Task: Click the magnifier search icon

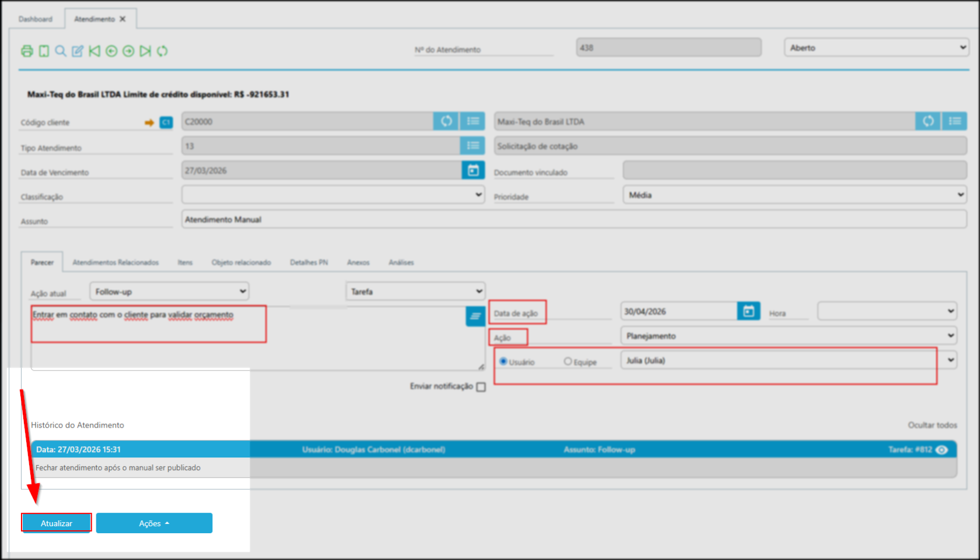Action: pyautogui.click(x=61, y=51)
